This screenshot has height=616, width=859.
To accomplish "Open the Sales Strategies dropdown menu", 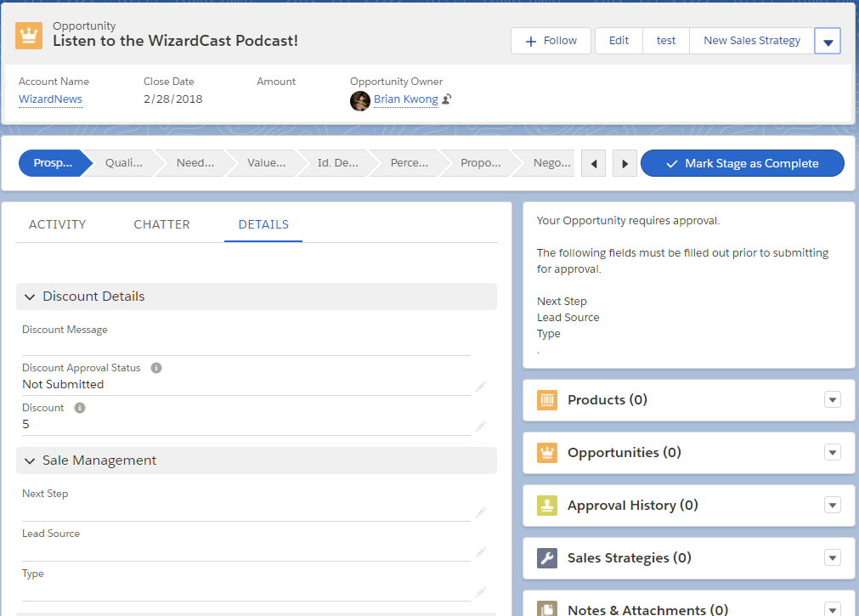I will 832,558.
